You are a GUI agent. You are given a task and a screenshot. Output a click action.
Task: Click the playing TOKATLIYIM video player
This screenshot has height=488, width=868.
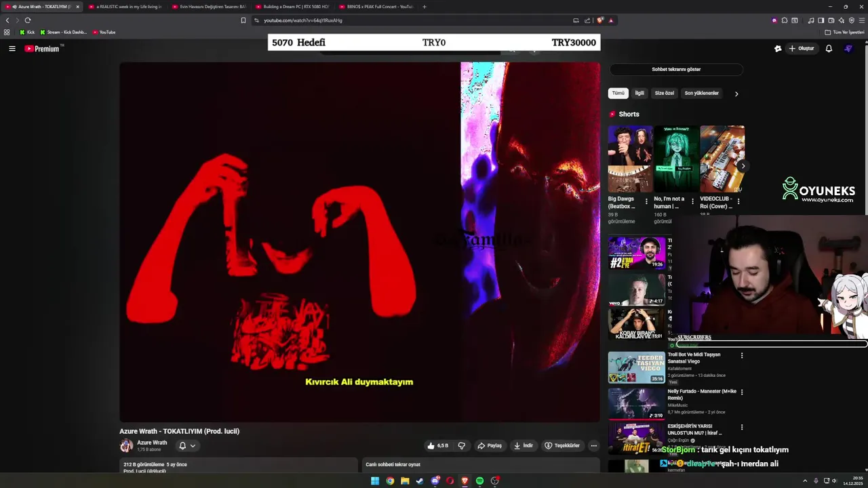359,242
